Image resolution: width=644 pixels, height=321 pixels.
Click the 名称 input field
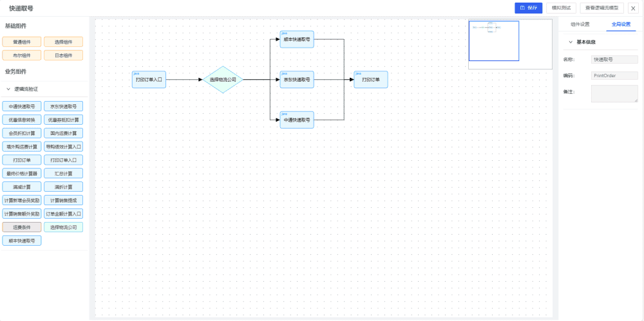tap(614, 59)
